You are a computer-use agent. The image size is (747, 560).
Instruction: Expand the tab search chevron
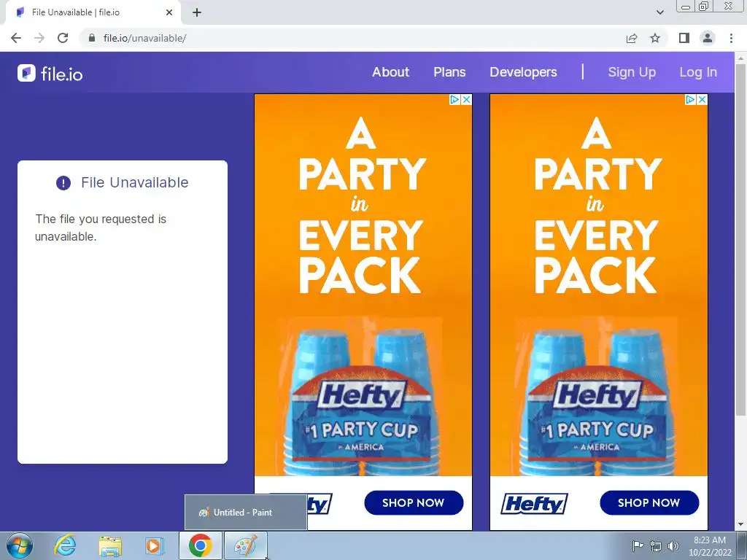click(659, 12)
